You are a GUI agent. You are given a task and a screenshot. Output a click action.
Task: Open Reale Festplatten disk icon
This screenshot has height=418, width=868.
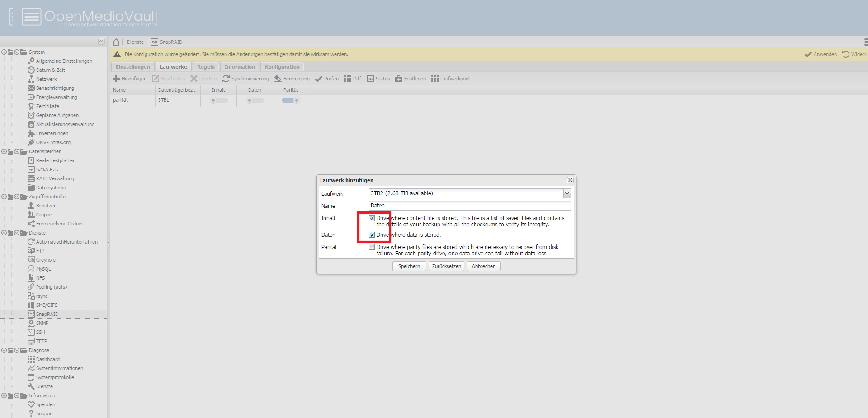[x=31, y=160]
